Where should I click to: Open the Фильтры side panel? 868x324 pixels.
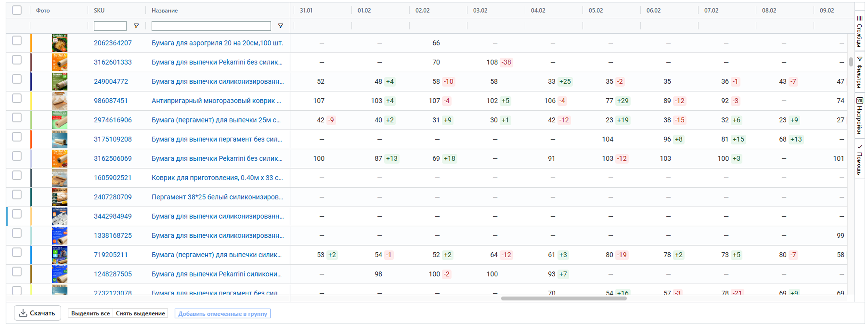[860, 72]
